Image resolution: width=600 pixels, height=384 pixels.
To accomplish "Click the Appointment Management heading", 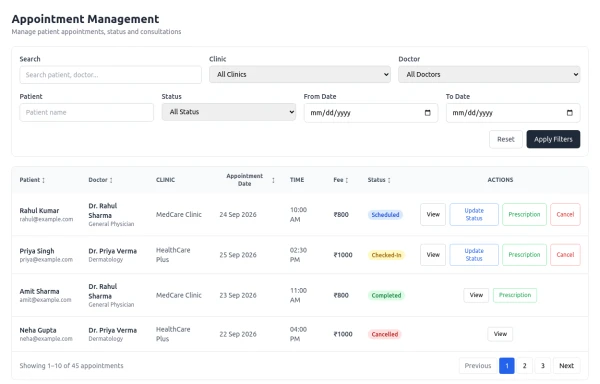I will [x=85, y=19].
